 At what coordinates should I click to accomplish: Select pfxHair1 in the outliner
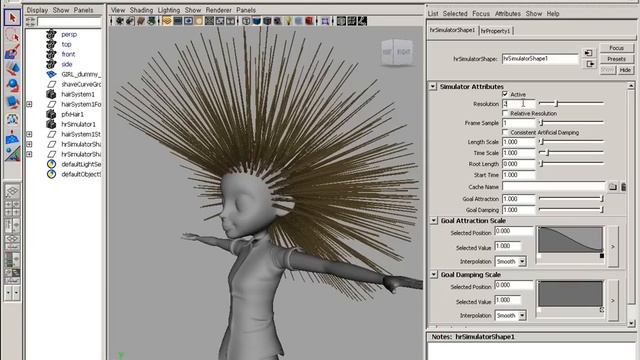pyautogui.click(x=72, y=114)
